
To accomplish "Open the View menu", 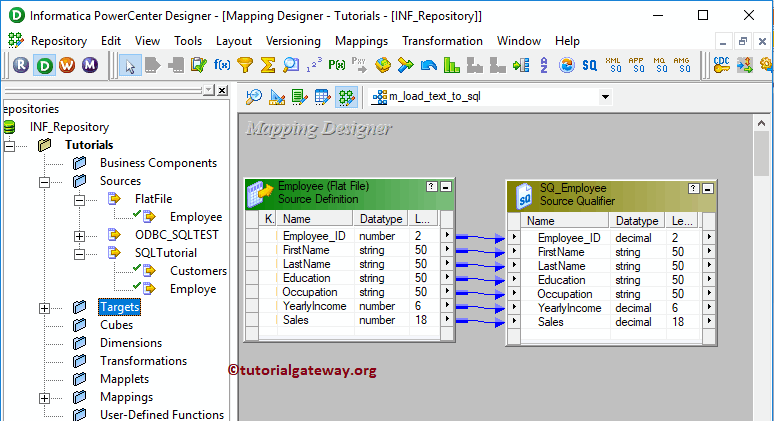I will pyautogui.click(x=148, y=41).
